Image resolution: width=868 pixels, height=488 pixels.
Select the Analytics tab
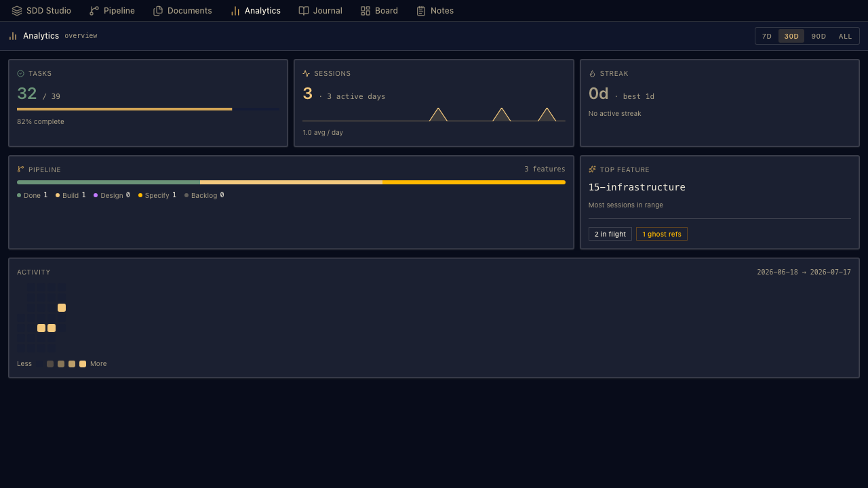[x=255, y=11]
